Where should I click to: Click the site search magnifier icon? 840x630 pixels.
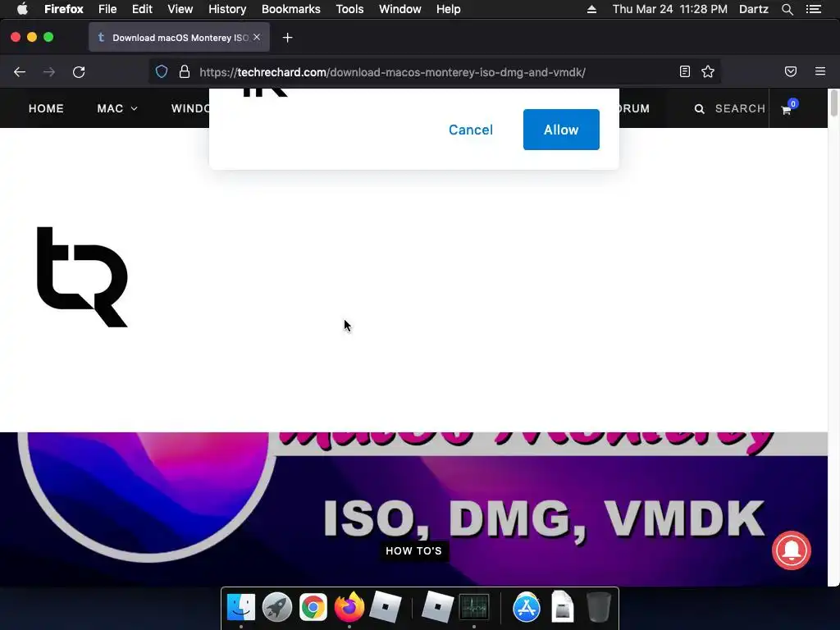pos(699,109)
